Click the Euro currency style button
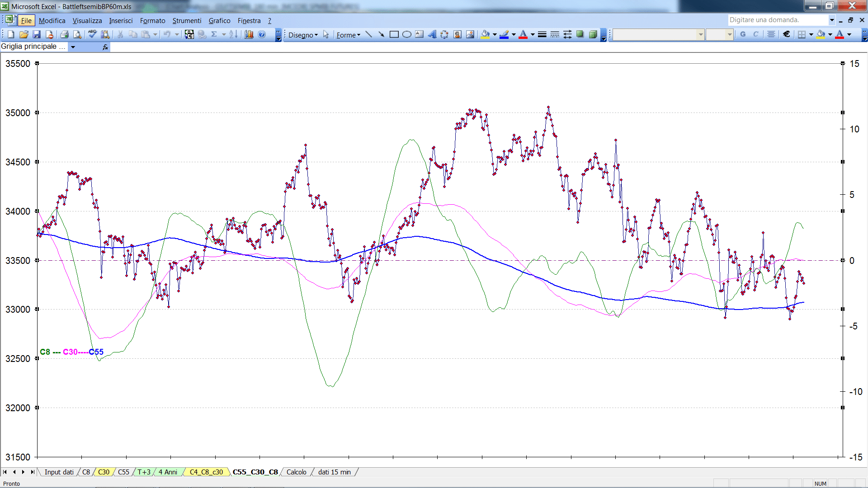868x488 pixels. click(x=787, y=34)
